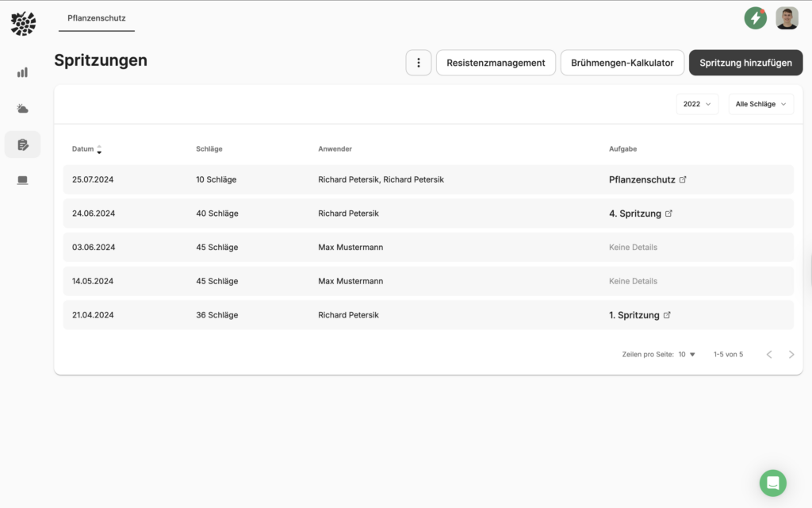Open the user profile avatar

787,18
